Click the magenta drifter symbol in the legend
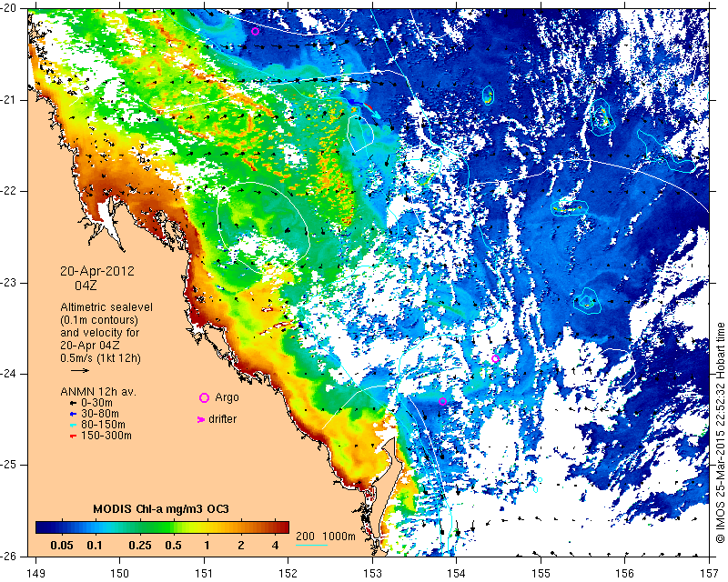 click(x=201, y=419)
